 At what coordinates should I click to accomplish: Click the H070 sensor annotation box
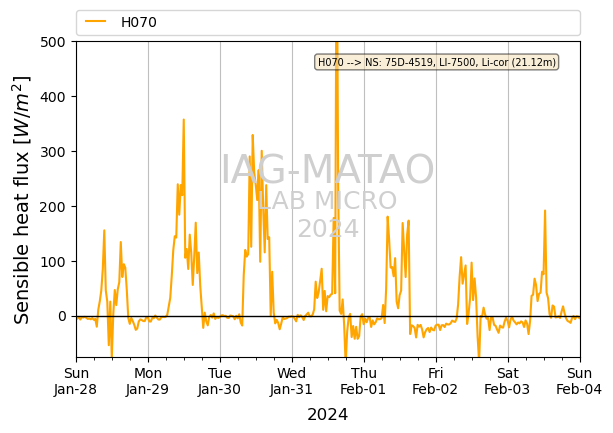[437, 62]
